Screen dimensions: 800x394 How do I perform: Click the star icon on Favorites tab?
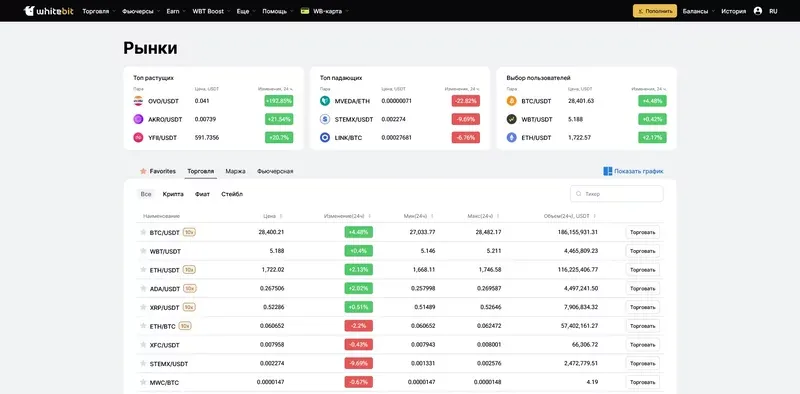click(x=143, y=171)
